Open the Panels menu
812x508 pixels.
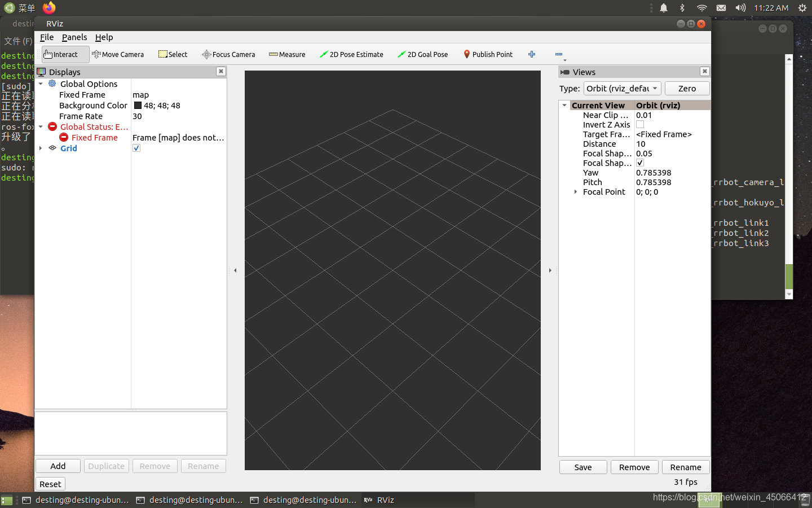tap(74, 37)
